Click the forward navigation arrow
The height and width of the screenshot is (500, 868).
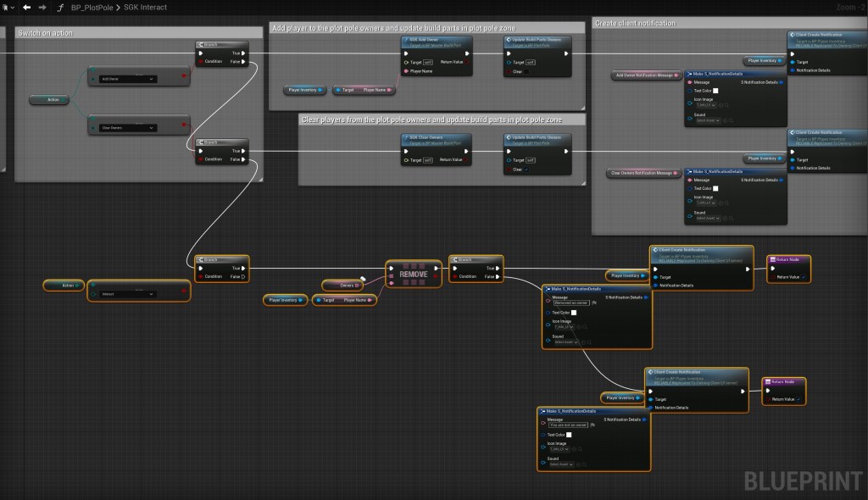[42, 7]
